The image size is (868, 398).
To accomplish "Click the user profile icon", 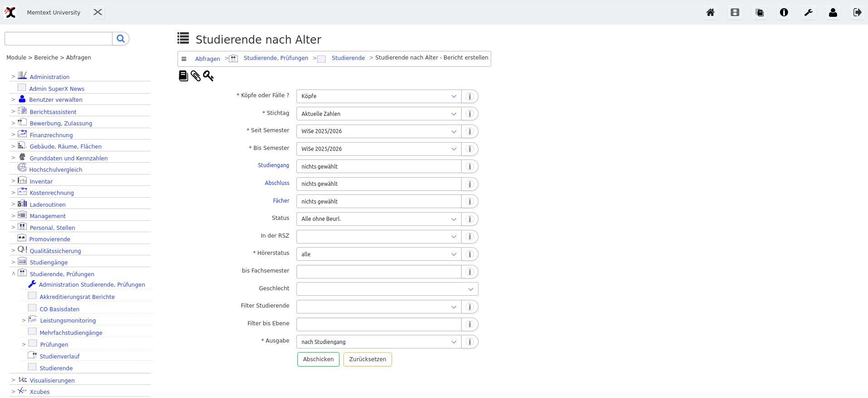I will click(x=833, y=13).
